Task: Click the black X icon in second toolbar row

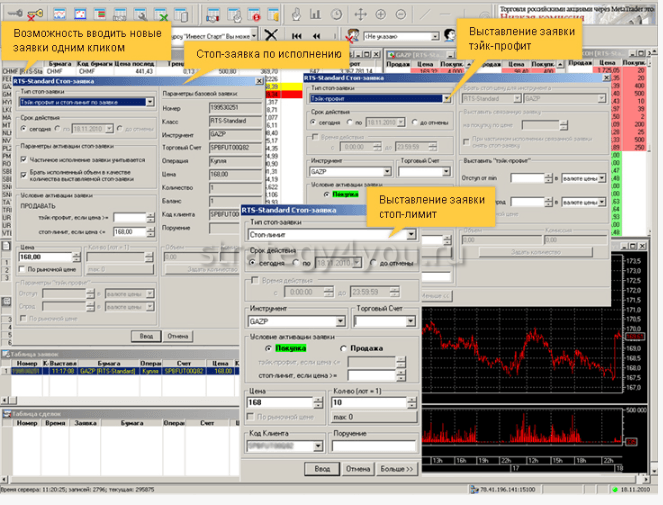Action: click(x=269, y=34)
